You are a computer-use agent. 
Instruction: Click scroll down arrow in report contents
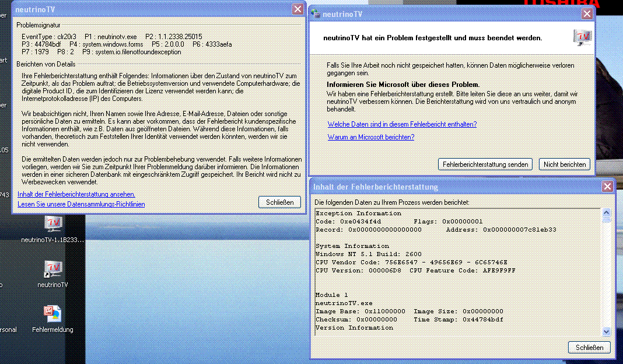point(606,331)
